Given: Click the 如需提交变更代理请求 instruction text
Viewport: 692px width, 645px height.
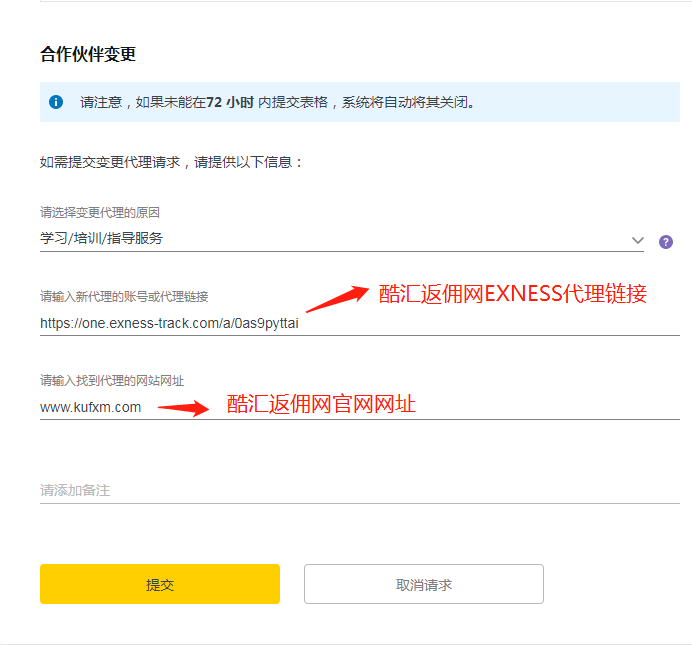Looking at the screenshot, I should (170, 161).
